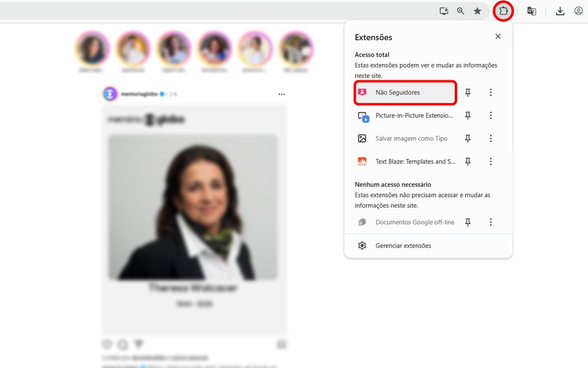The width and height of the screenshot is (588, 368).
Task: Click the Text Blaze extension icon
Action: tap(362, 162)
